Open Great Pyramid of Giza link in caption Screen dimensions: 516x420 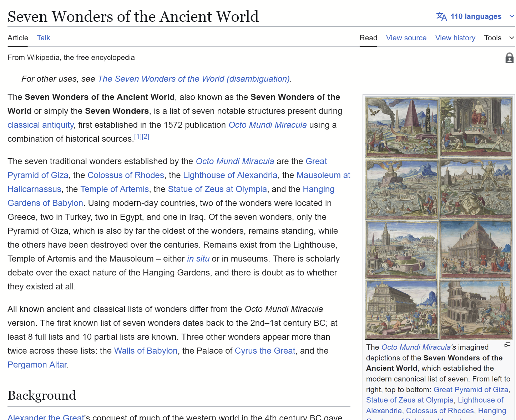[x=471, y=390]
